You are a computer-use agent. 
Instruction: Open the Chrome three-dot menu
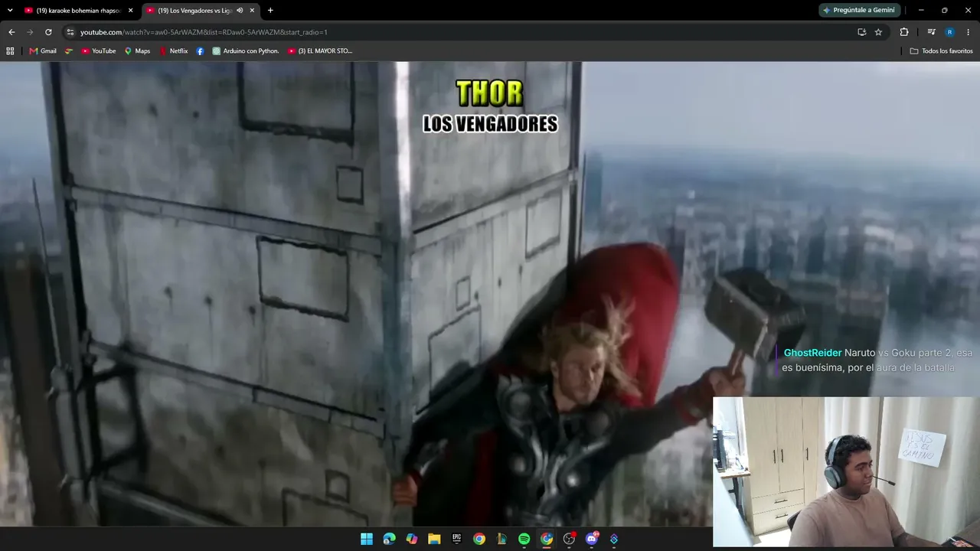click(969, 32)
